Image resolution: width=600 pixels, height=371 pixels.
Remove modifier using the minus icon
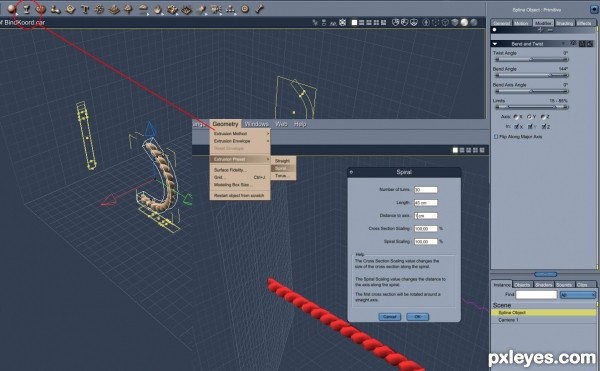[x=550, y=29]
